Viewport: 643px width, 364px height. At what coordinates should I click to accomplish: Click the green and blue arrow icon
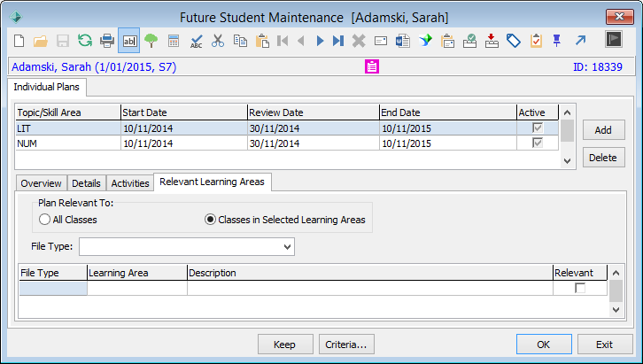click(426, 41)
